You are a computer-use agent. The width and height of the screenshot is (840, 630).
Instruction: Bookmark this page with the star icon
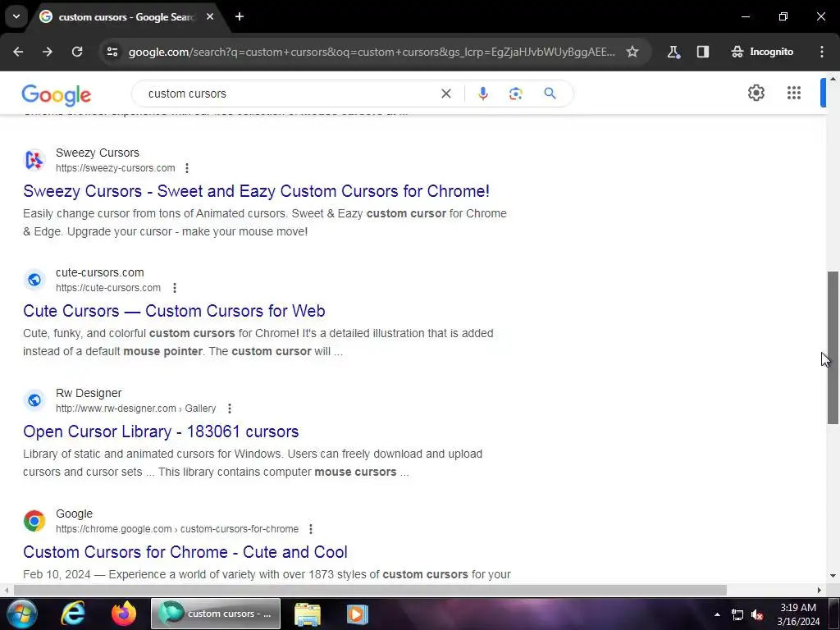coord(632,52)
